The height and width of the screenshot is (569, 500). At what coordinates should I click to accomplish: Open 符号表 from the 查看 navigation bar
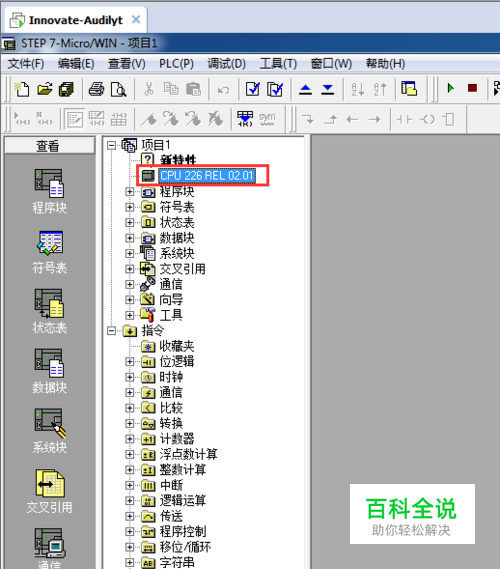50,252
